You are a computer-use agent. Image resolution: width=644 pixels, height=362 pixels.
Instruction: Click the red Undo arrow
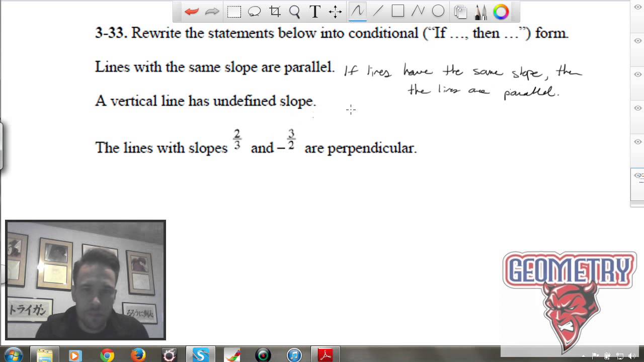191,12
